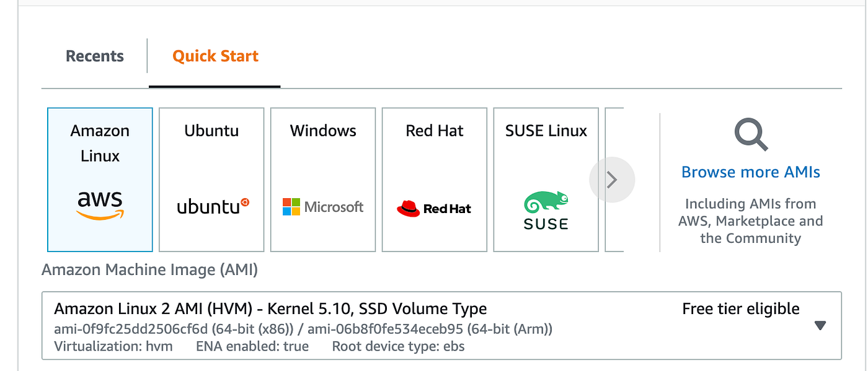Select the Amazon Linux card title
The height and width of the screenshot is (371, 868).
click(100, 143)
